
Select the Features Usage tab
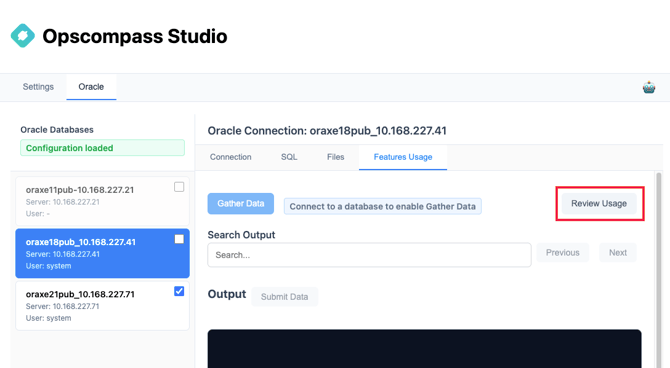(x=403, y=157)
